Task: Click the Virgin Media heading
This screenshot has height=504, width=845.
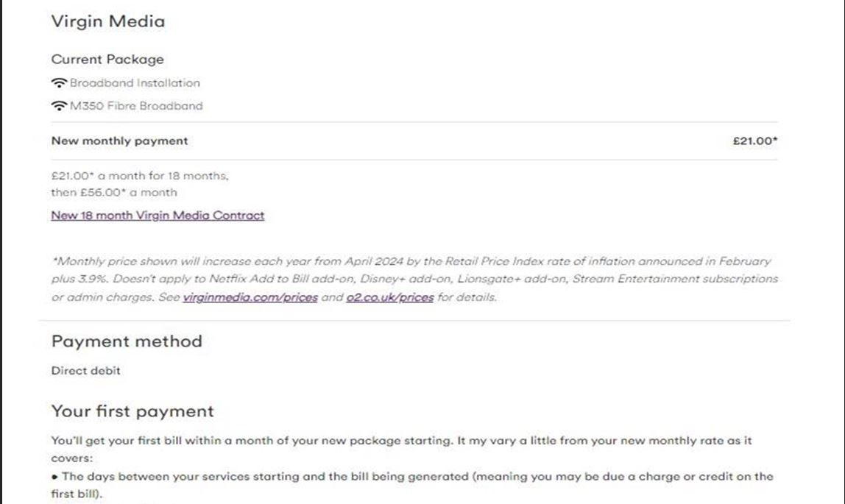Action: pos(108,21)
